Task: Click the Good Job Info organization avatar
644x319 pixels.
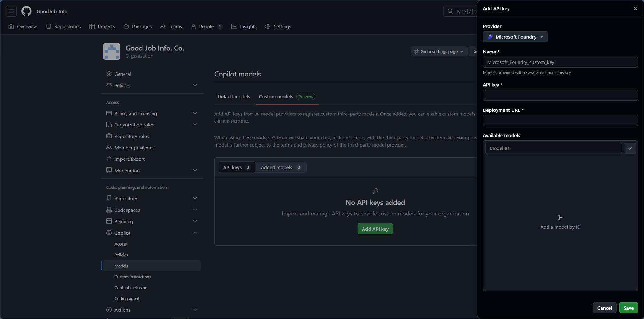Action: [x=112, y=52]
